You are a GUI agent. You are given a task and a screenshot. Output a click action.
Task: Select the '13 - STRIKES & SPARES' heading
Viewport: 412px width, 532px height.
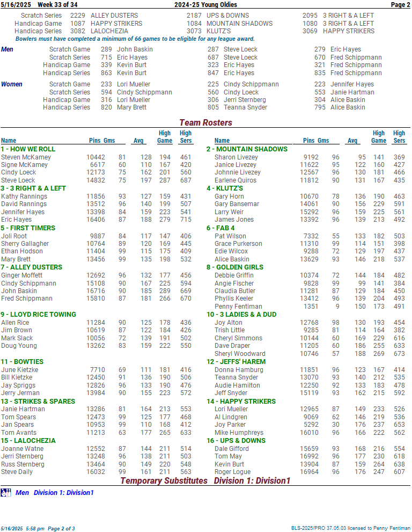point(38,402)
